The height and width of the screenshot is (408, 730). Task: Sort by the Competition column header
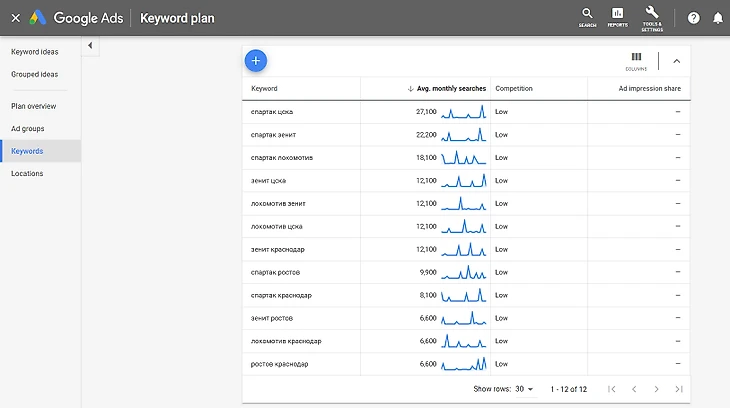click(514, 89)
